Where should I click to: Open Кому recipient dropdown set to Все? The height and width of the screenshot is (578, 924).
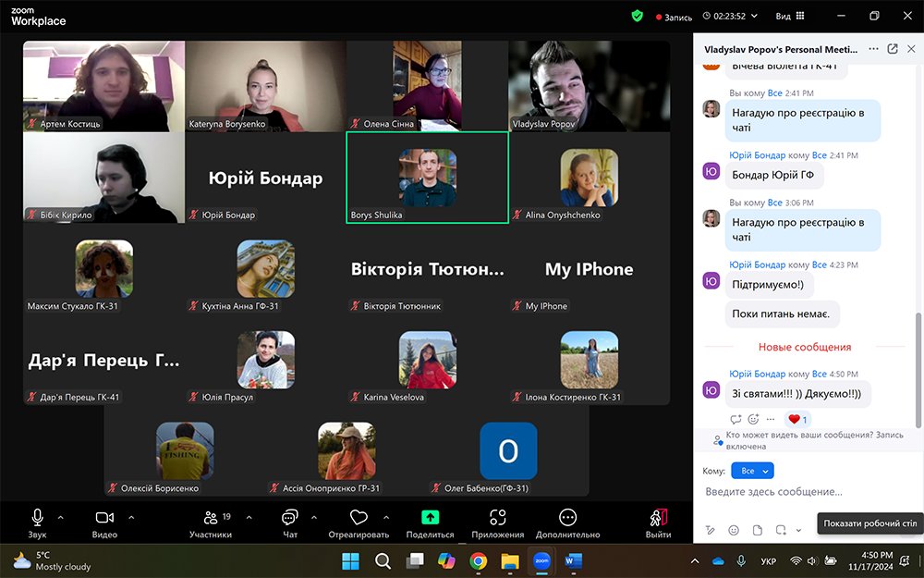click(752, 471)
